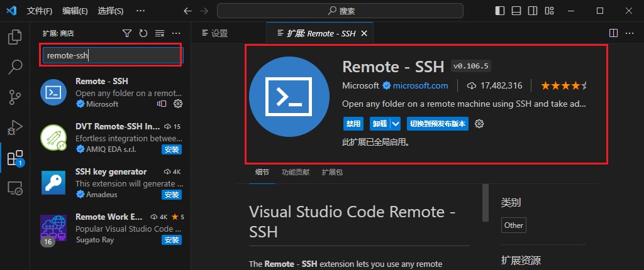Open the 选择(S) menu
The width and height of the screenshot is (644, 270).
pyautogui.click(x=111, y=11)
